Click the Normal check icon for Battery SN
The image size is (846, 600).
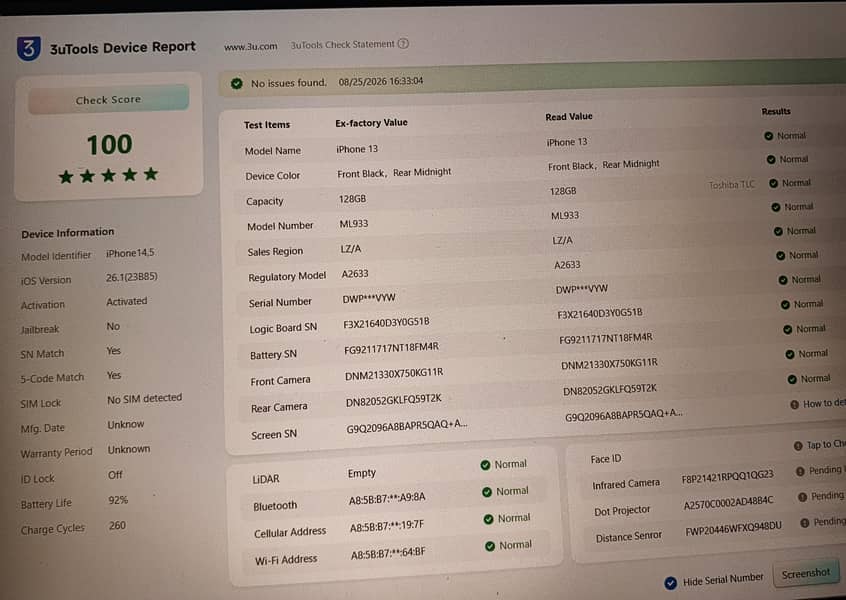[787, 329]
